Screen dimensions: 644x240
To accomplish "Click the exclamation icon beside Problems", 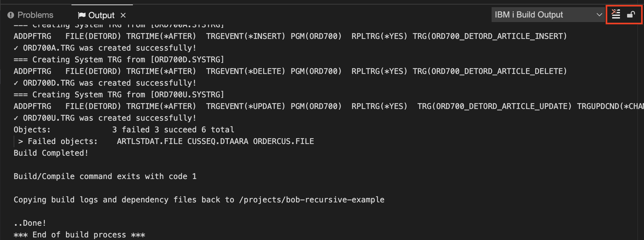I will point(11,15).
